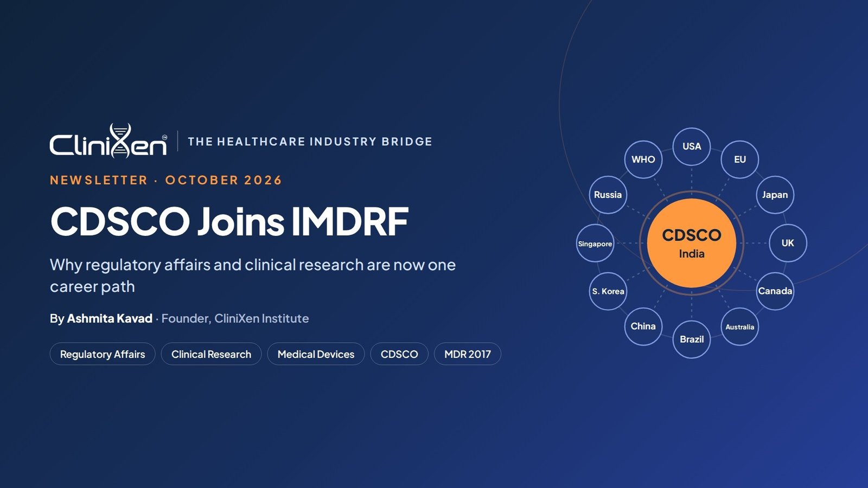Click the Singapore circle node

[595, 243]
